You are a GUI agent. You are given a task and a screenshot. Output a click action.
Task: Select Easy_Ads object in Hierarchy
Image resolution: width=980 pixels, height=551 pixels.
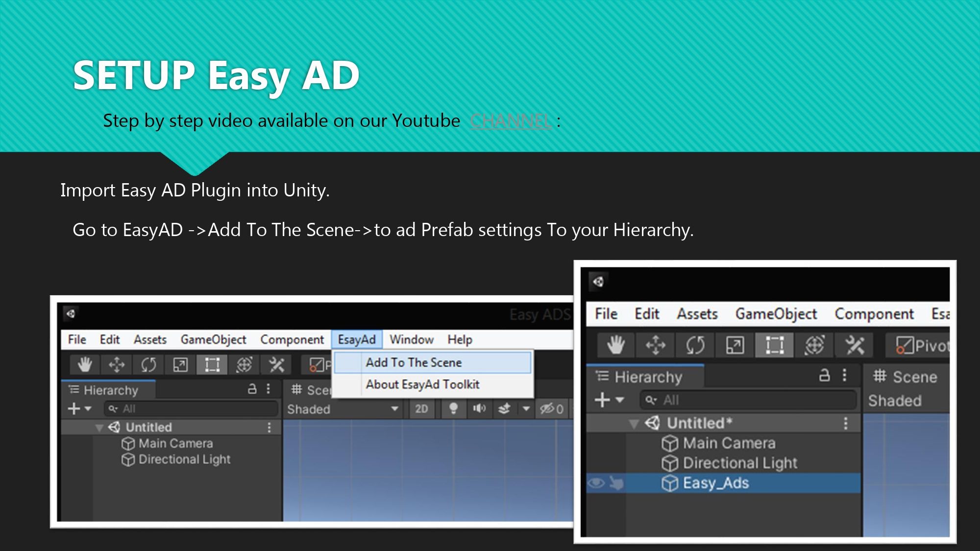pyautogui.click(x=716, y=483)
